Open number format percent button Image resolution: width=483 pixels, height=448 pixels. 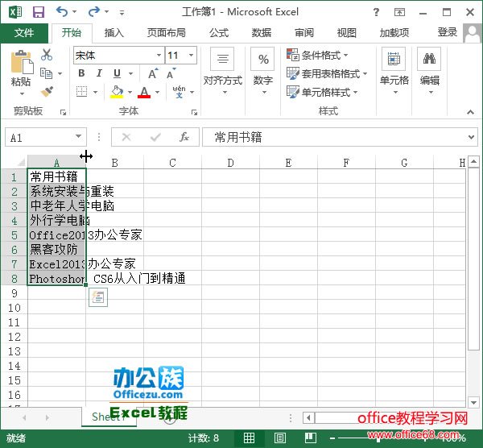262,59
